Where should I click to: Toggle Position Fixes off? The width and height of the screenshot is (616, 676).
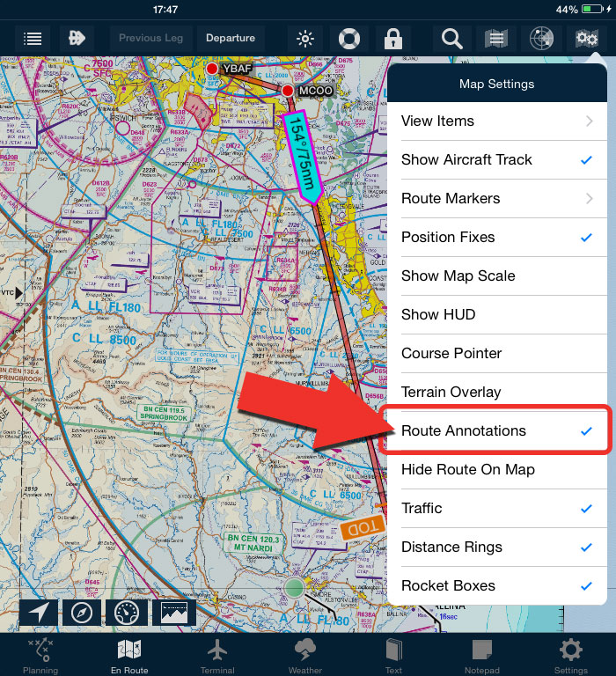click(x=497, y=237)
